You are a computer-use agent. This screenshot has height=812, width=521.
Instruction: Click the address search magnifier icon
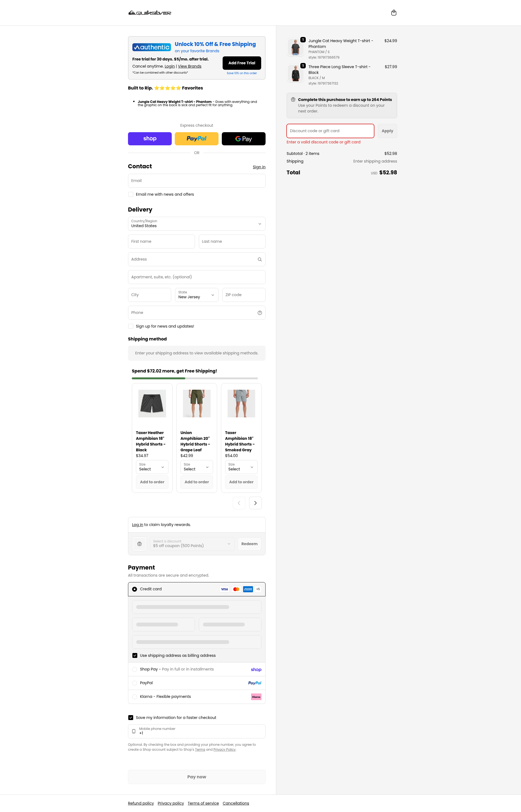(x=260, y=259)
